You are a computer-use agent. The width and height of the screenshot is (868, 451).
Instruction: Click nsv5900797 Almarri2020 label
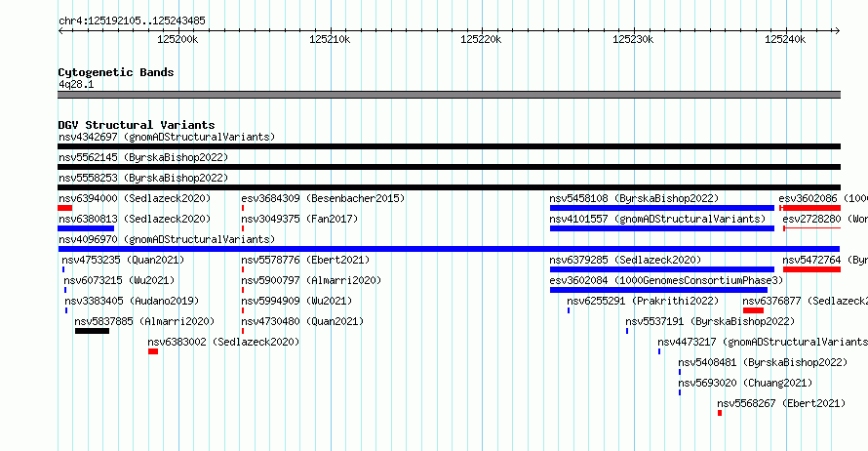tap(311, 280)
